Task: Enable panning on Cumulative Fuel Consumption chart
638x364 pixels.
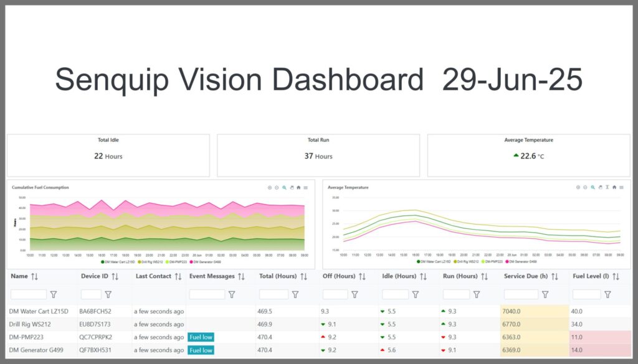Action: pyautogui.click(x=292, y=188)
